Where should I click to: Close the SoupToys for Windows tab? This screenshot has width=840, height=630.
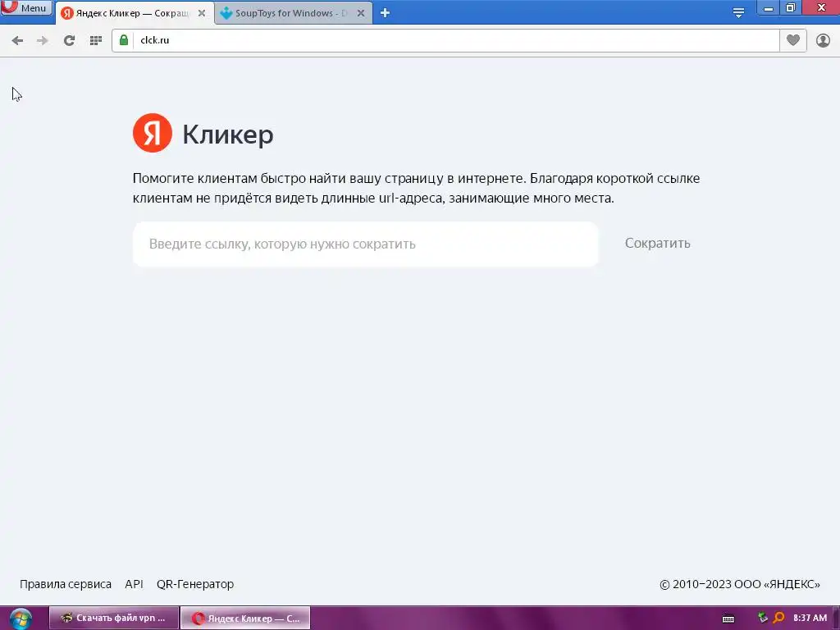(361, 13)
